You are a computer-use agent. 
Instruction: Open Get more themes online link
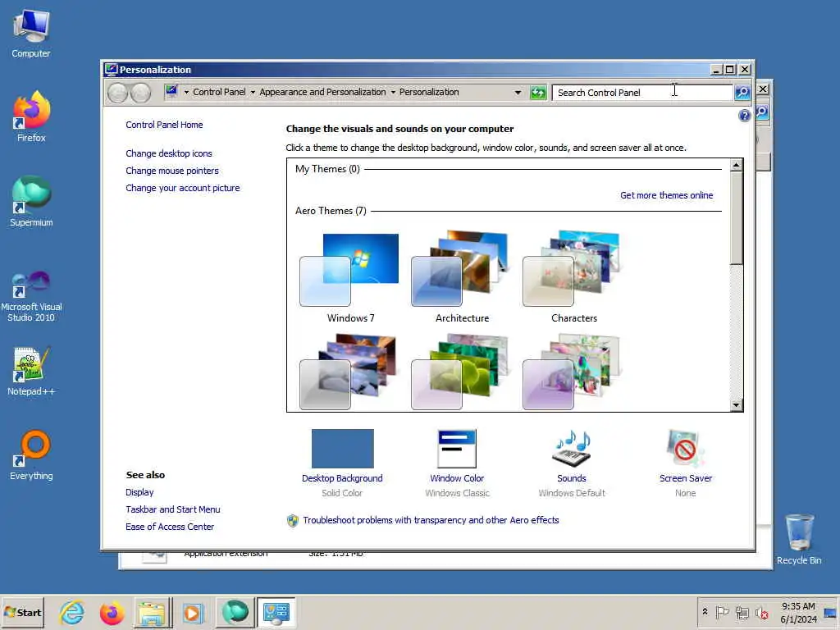(666, 195)
